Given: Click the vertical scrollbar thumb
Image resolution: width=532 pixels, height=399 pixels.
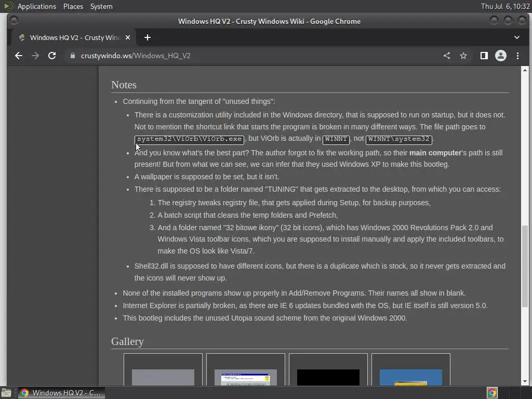Looking at the screenshot, I should [x=525, y=267].
